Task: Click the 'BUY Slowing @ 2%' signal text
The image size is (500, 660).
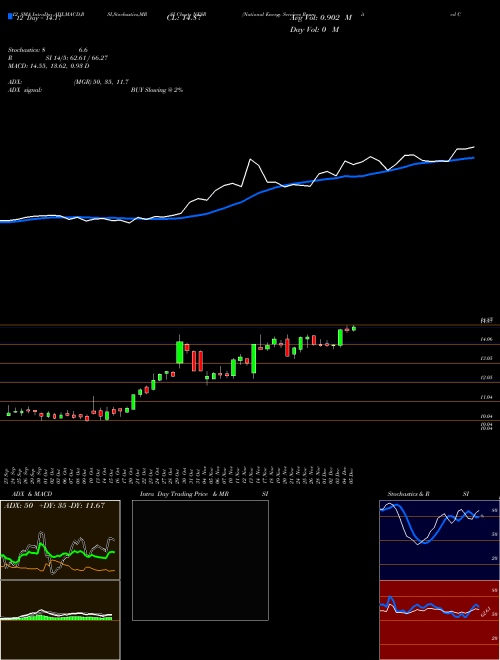Action: tap(157, 90)
